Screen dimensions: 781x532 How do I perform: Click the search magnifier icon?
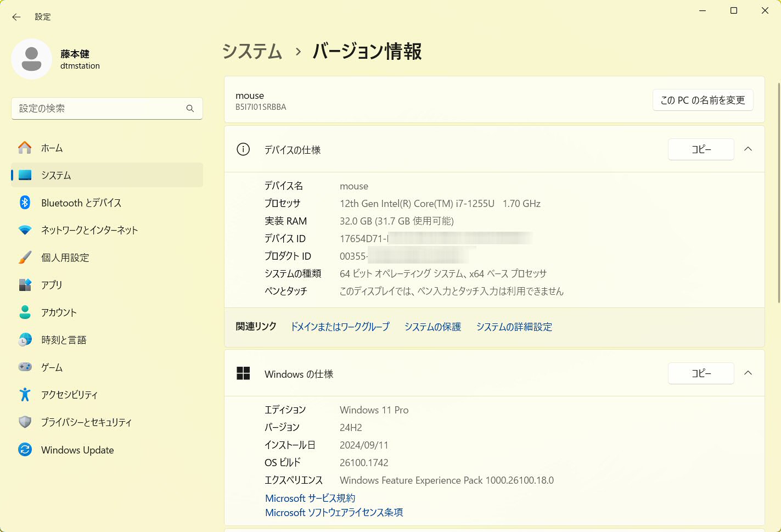tap(190, 109)
